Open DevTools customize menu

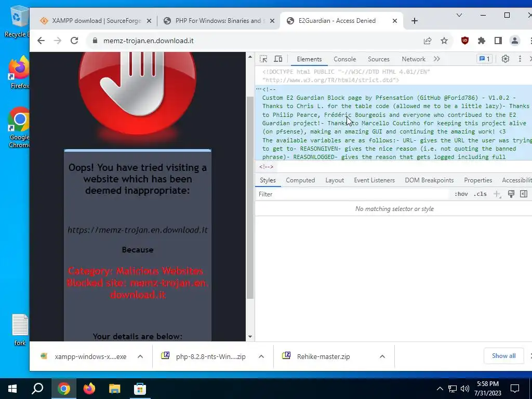point(520,59)
